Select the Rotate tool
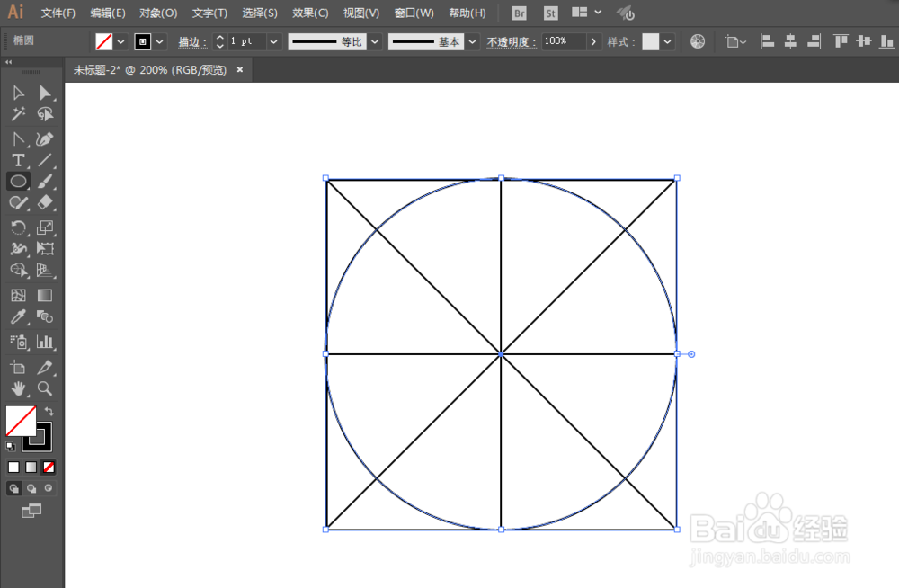 [16, 227]
